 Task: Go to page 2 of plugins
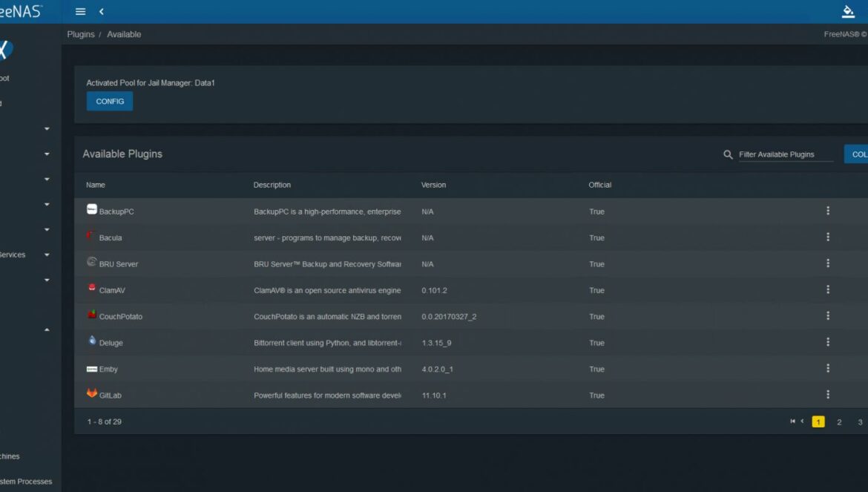click(x=839, y=422)
